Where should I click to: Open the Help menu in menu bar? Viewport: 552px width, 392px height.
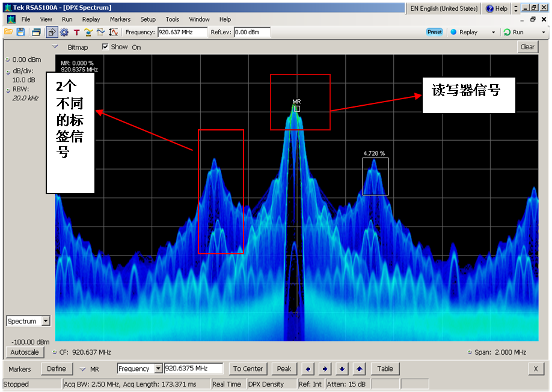(225, 19)
